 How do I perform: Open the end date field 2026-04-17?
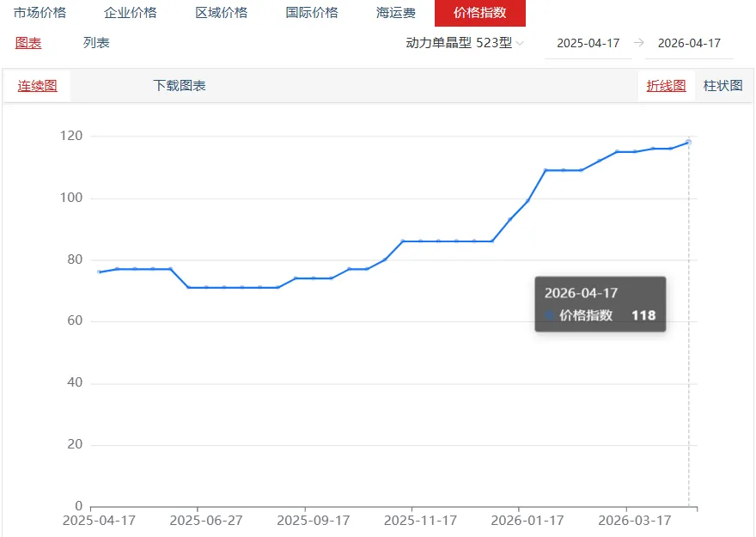pos(688,43)
